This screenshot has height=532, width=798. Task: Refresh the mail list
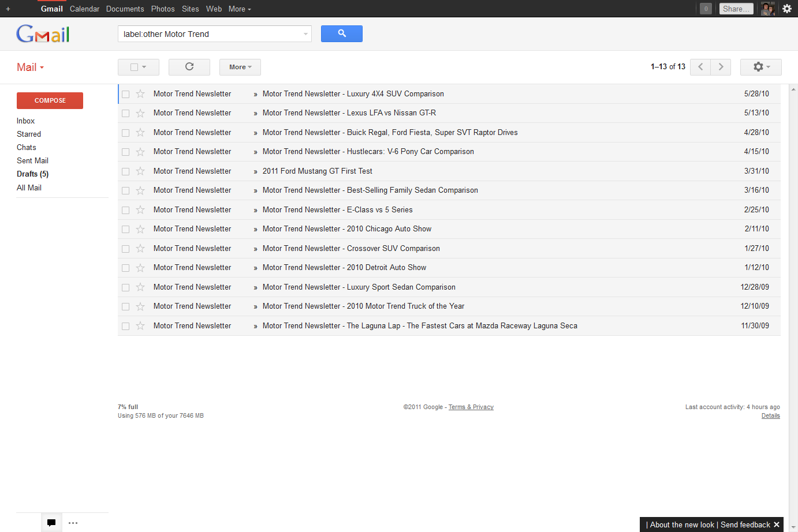click(189, 67)
